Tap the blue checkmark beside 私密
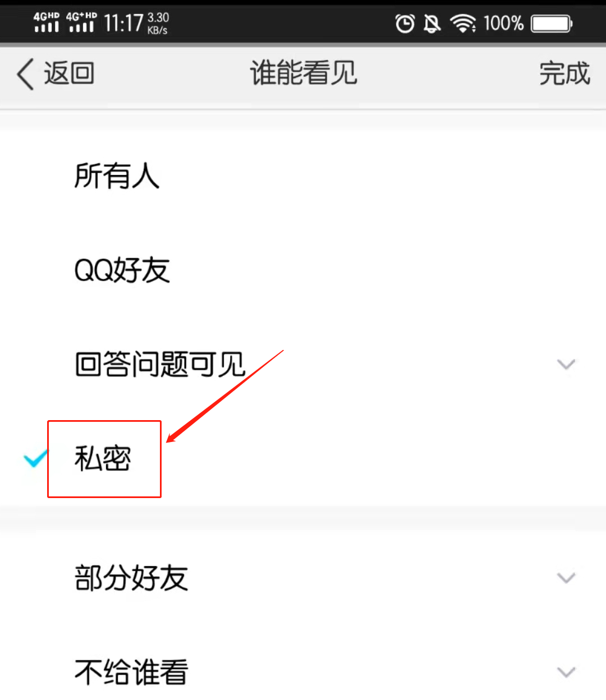Screen dimensions: 606x700 pos(35,459)
